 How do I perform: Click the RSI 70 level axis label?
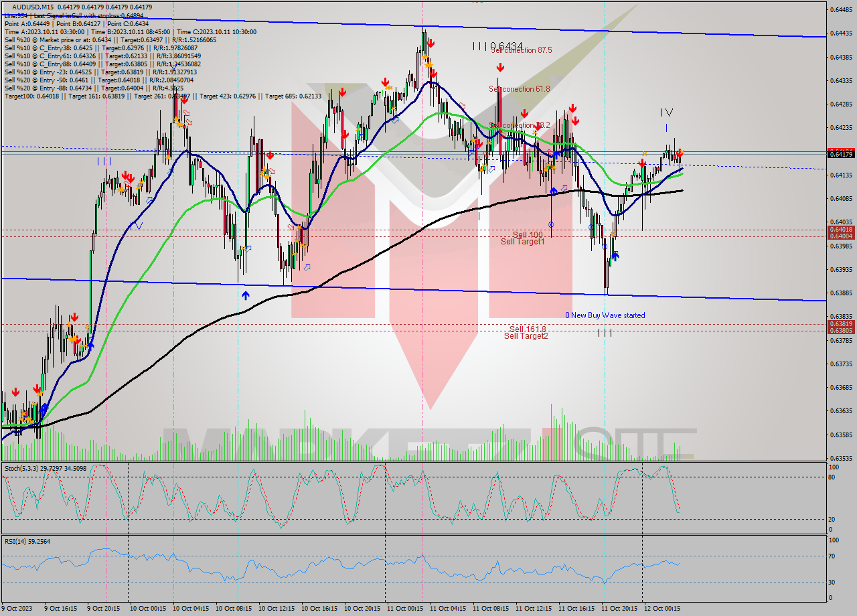coord(833,556)
